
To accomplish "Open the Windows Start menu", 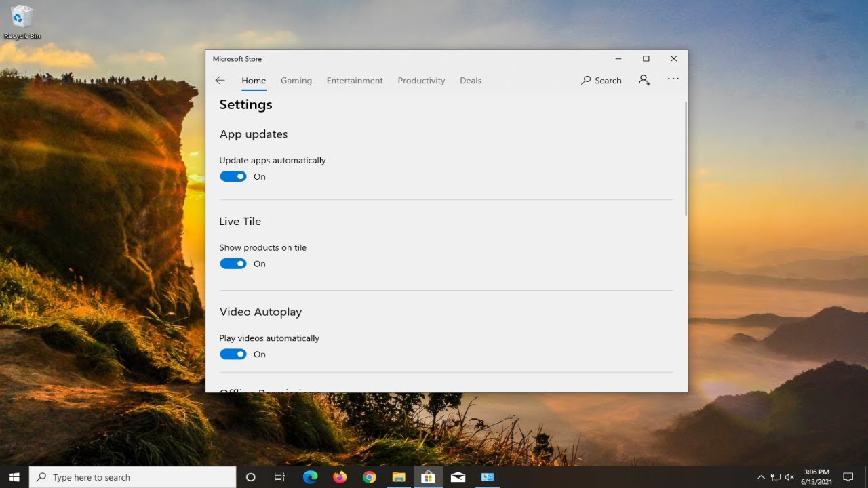I will click(14, 477).
